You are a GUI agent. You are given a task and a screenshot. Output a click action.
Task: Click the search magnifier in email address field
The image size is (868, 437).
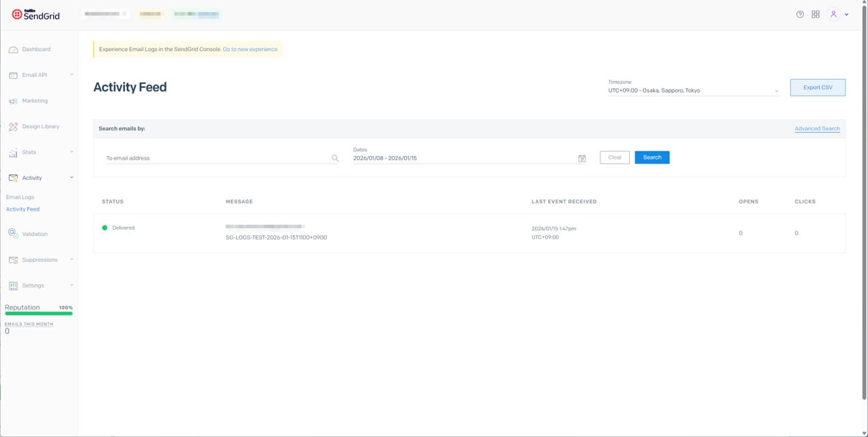(x=335, y=157)
